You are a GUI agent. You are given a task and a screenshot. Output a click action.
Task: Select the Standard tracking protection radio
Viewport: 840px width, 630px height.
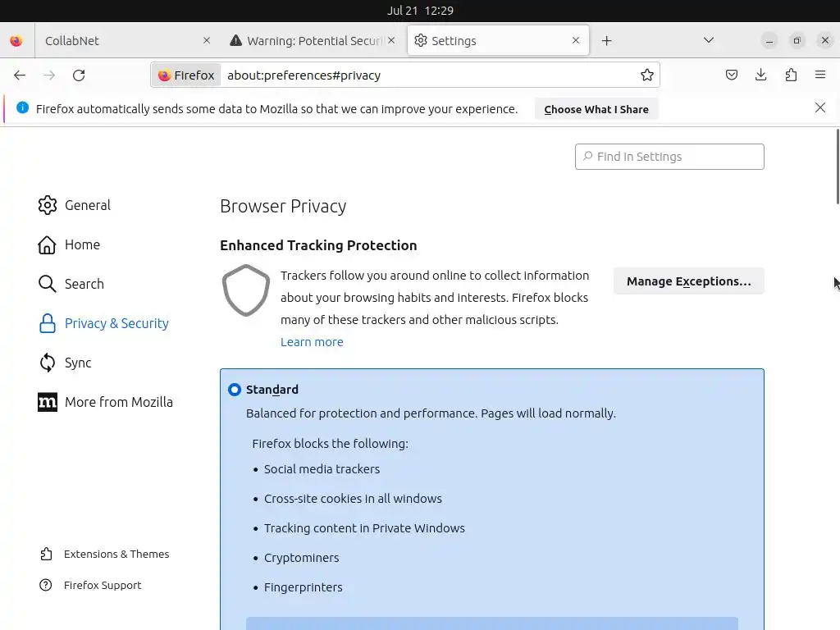point(235,390)
